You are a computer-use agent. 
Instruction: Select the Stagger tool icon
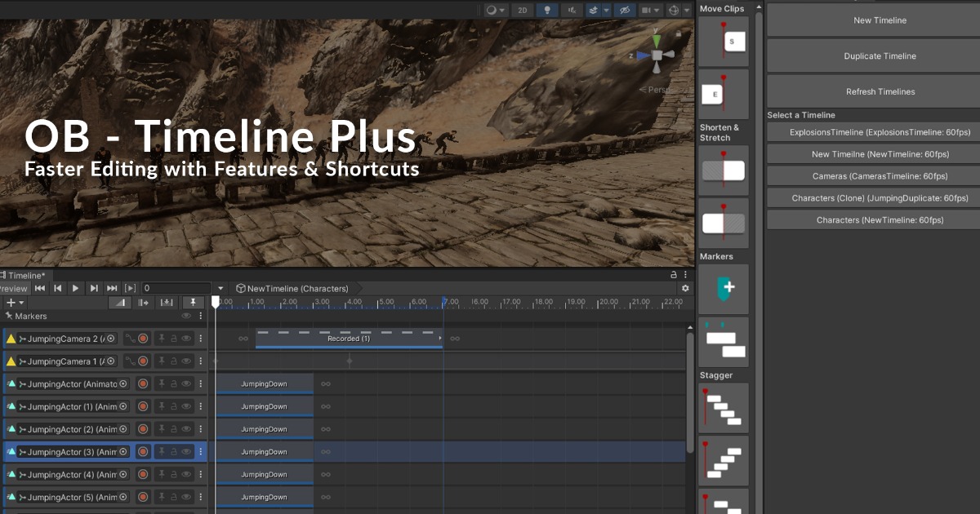click(723, 406)
